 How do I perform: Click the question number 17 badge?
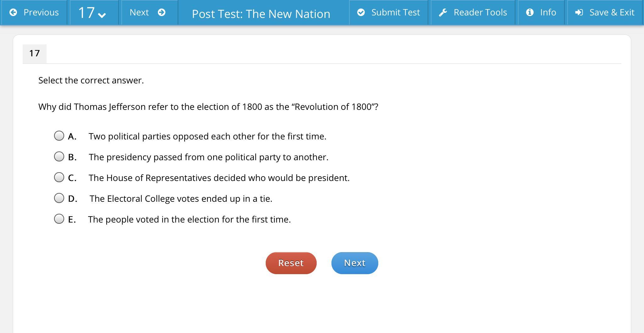coord(35,54)
